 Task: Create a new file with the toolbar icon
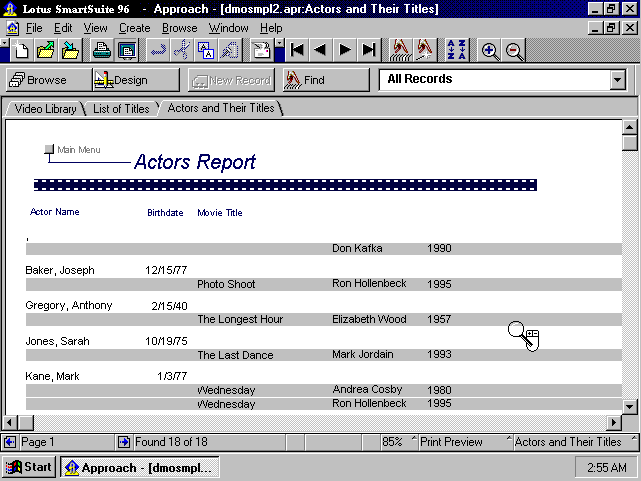pos(21,50)
